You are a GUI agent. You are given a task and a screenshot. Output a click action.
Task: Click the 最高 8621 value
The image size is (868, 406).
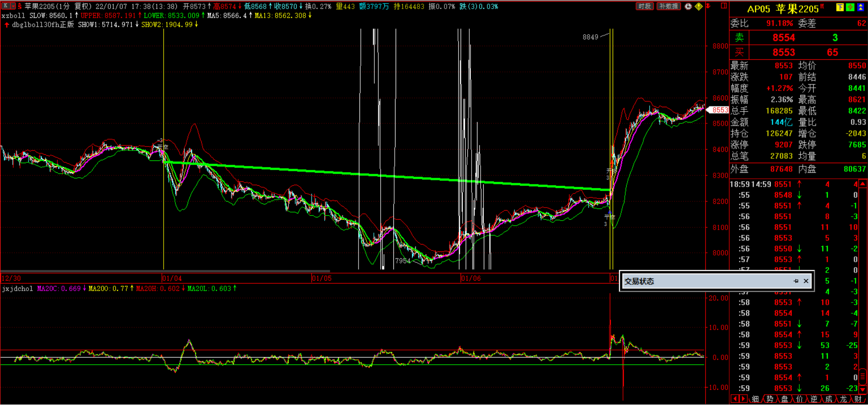[857, 100]
